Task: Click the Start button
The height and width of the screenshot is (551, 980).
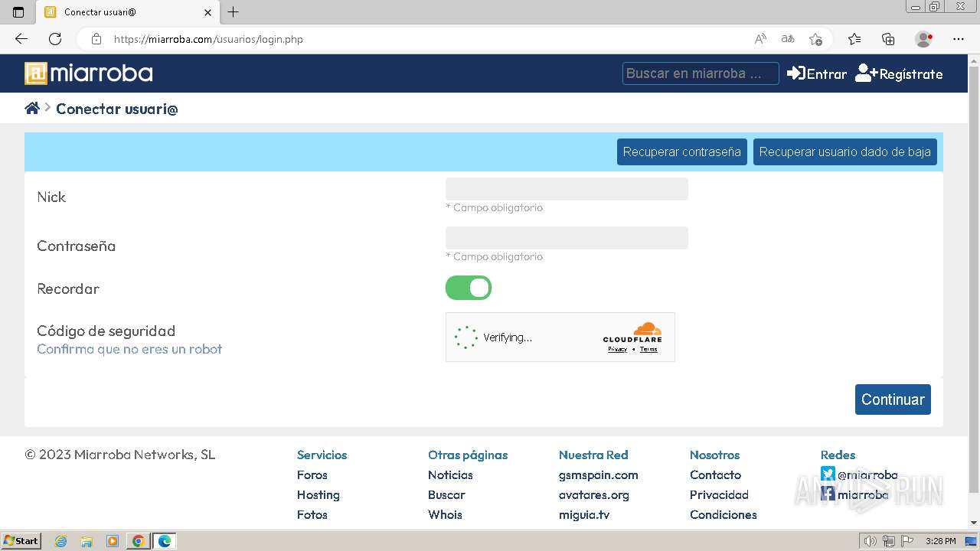Action: tap(21, 541)
